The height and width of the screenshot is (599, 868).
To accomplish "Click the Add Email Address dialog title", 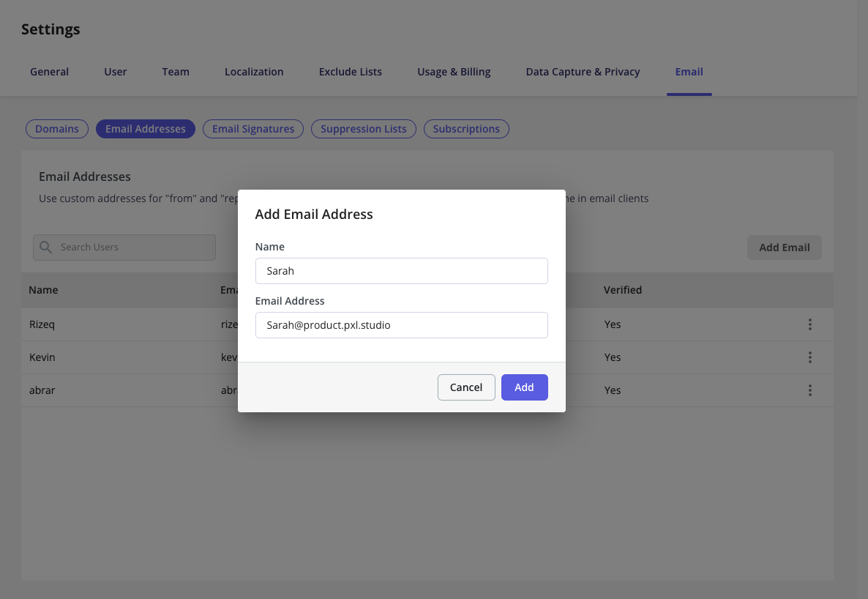I will [314, 215].
